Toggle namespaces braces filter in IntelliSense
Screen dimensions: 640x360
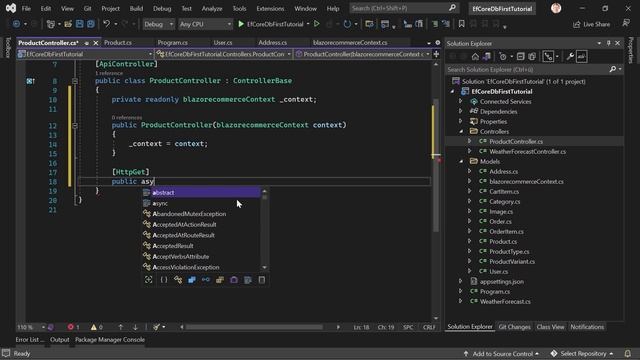coord(164,280)
